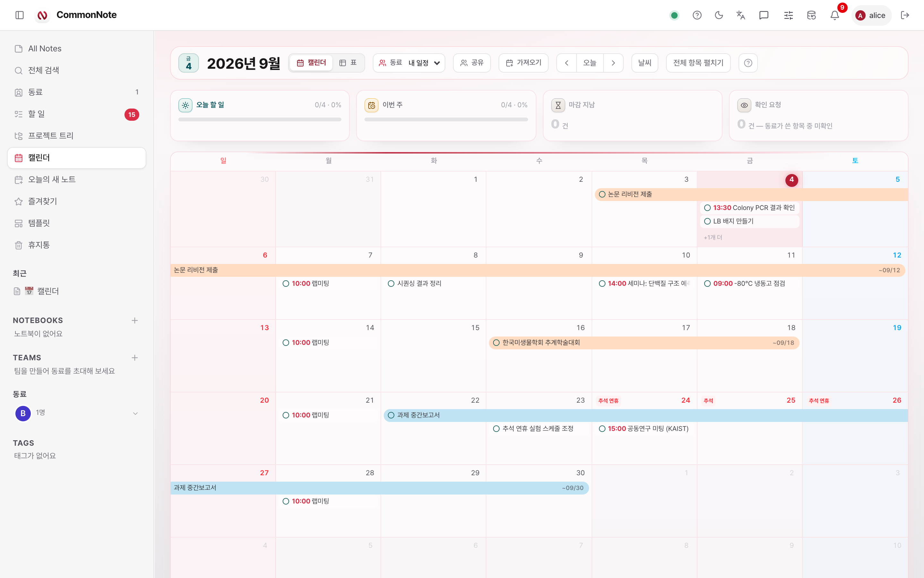Viewport: 924px width, 578px height.
Task: Open the language translation icon
Action: pos(741,15)
